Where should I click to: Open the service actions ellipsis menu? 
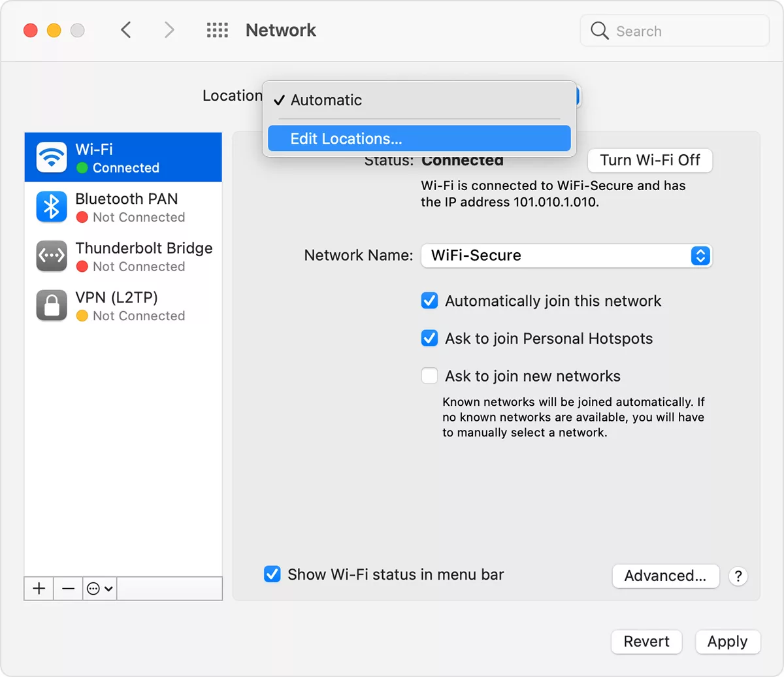click(x=98, y=588)
